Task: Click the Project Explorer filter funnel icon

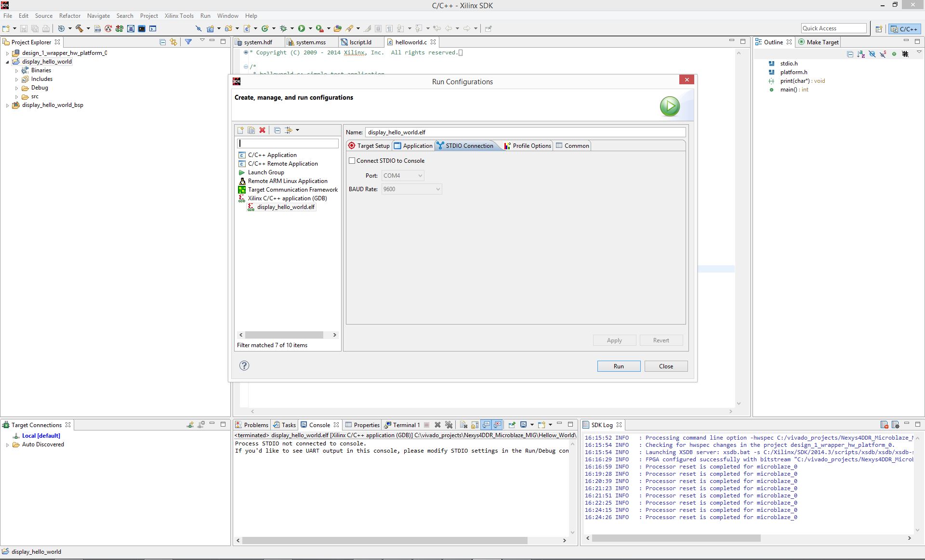Action: click(188, 42)
